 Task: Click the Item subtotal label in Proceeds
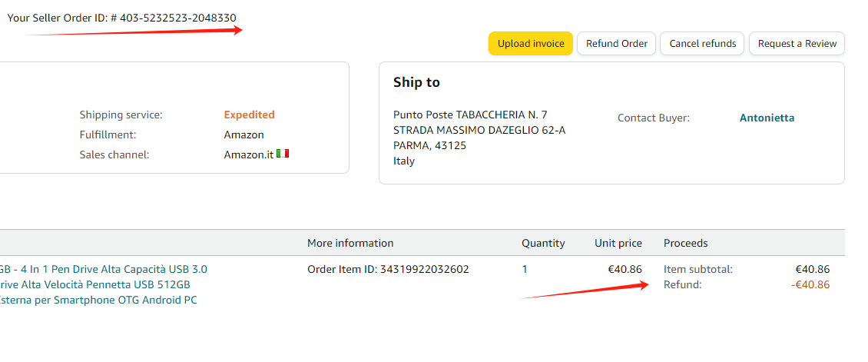tap(697, 269)
